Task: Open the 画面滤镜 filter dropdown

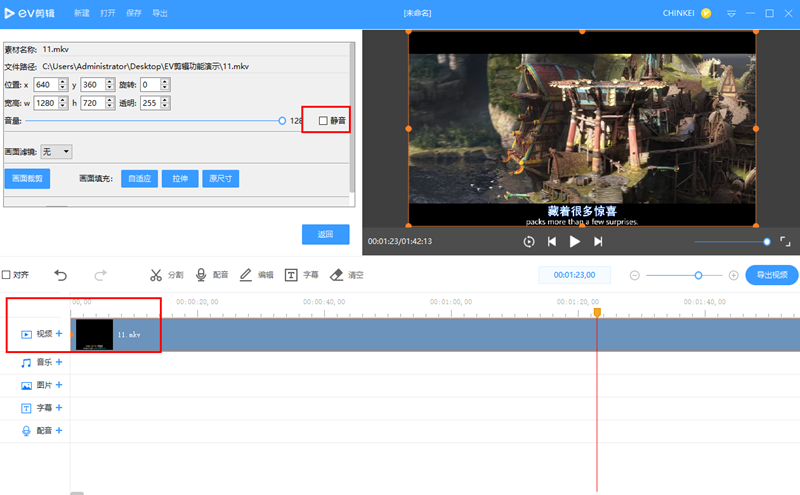Action: [56, 152]
